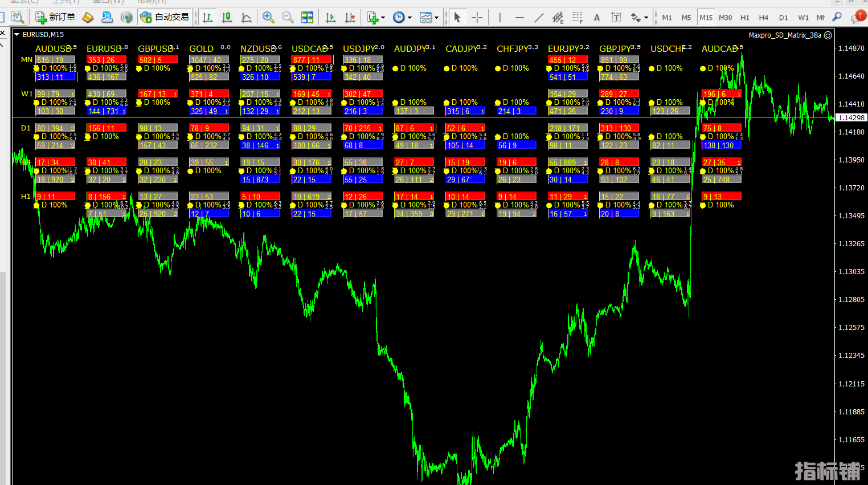The height and width of the screenshot is (485, 868).
Task: Click the AUDJPY column header
Action: (411, 49)
